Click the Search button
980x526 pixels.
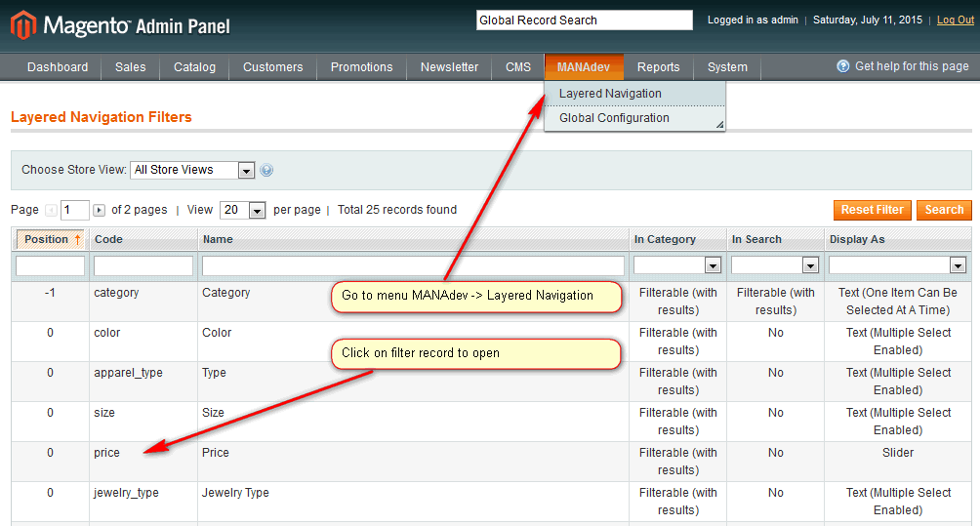pyautogui.click(x=944, y=210)
